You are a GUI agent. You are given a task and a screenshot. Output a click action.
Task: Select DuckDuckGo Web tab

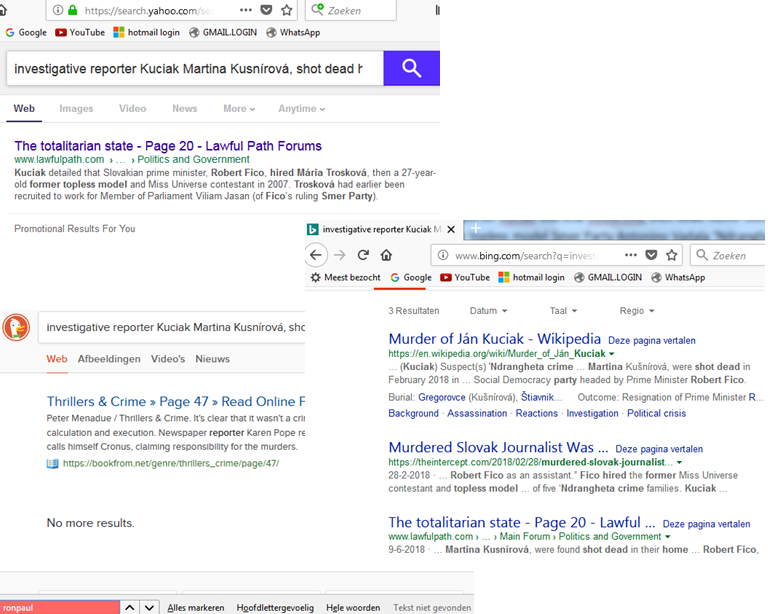[57, 359]
